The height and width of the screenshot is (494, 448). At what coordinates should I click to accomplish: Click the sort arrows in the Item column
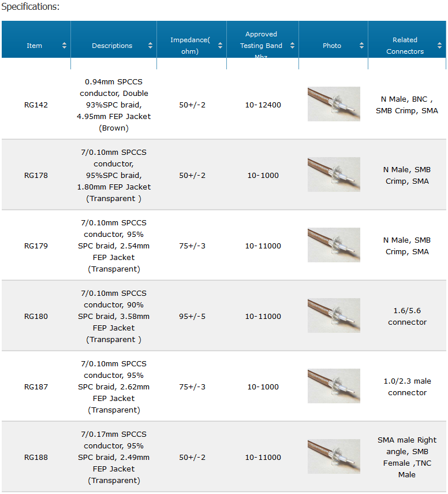64,46
